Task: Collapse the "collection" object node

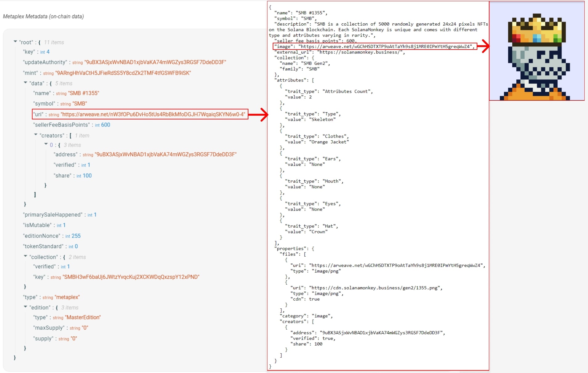Action: 26,256
